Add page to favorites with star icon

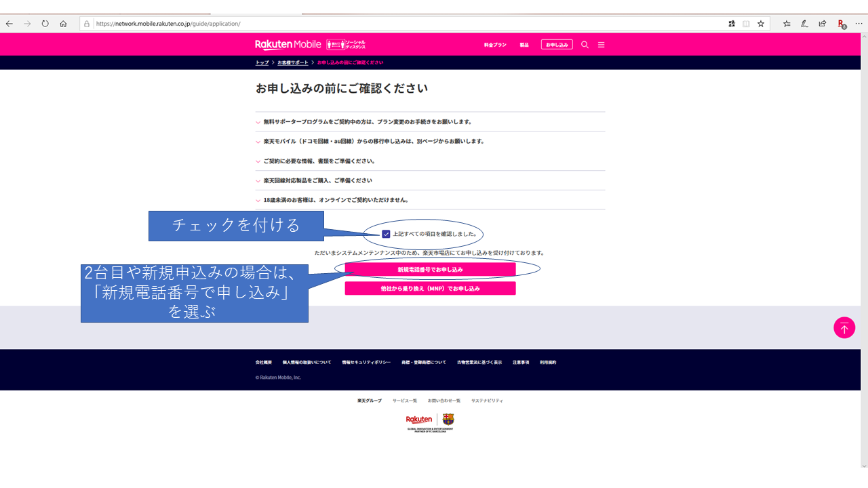(x=761, y=24)
